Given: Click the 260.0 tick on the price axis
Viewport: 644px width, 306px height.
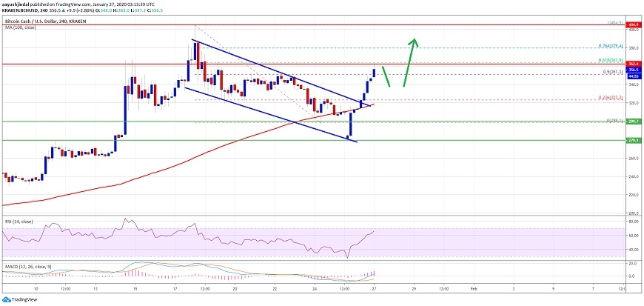Looking at the screenshot, I should pyautogui.click(x=632, y=159).
